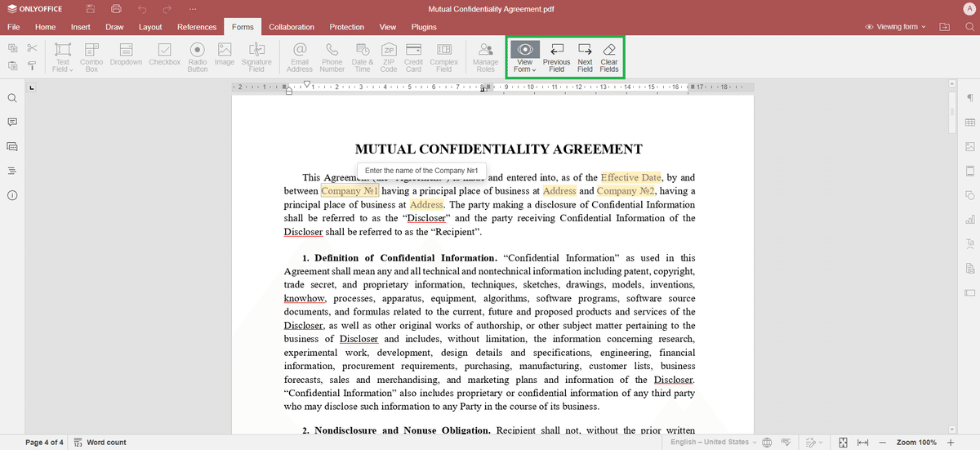Click the Redo arrow

coord(167,9)
